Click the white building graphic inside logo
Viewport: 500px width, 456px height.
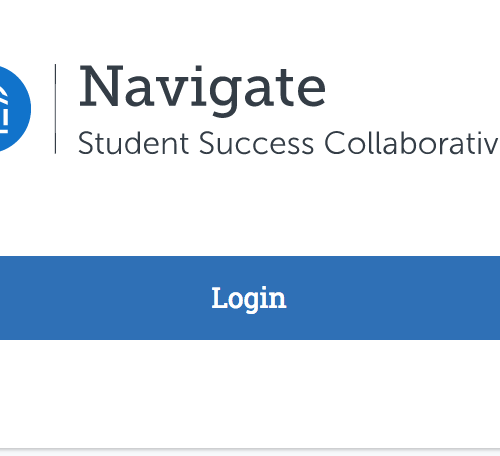3,110
